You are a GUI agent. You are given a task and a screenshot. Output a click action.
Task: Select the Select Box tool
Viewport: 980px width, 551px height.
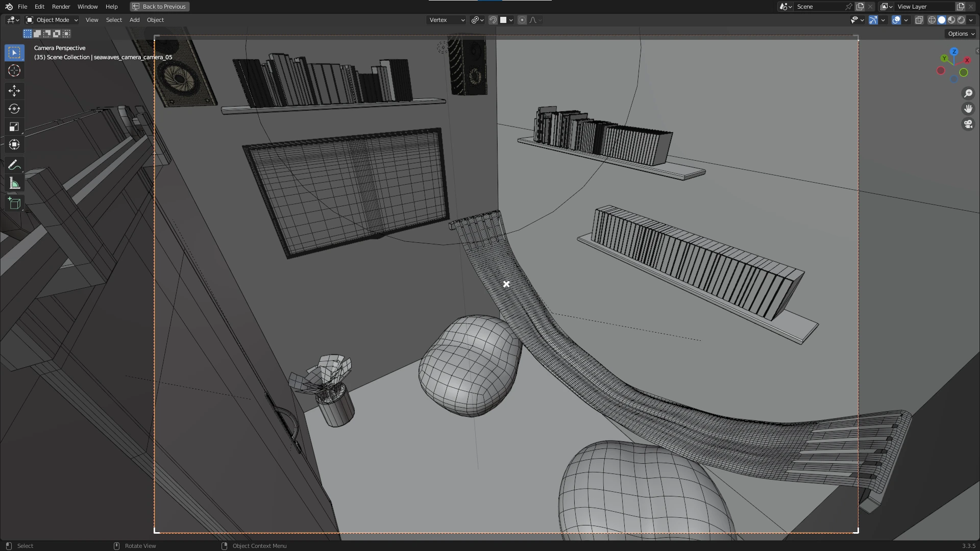14,53
